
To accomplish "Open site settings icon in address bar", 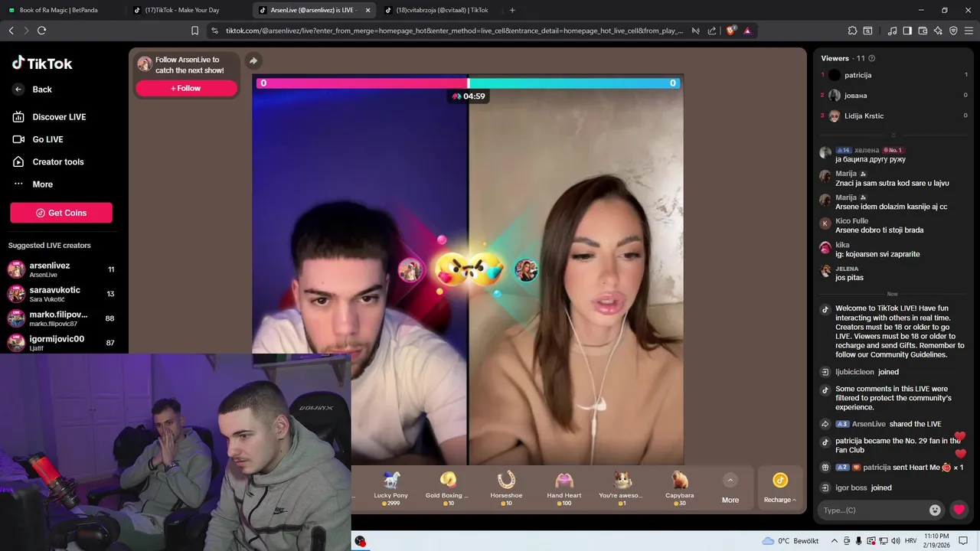I will tap(214, 31).
